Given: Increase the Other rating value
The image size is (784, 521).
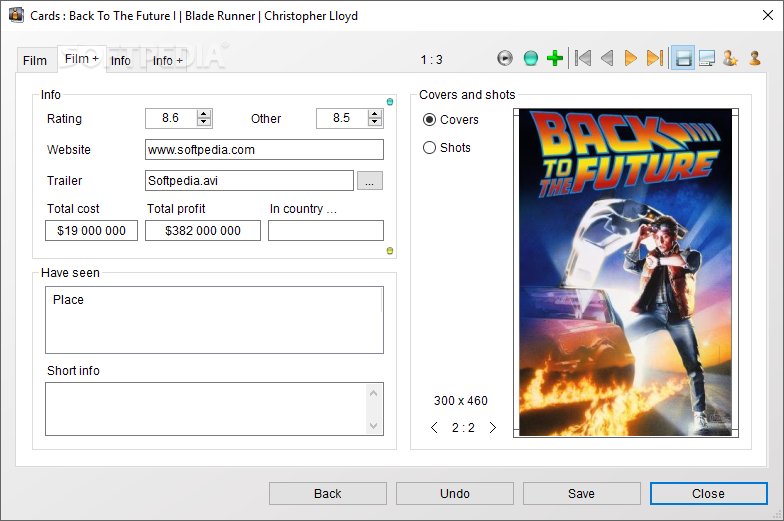Looking at the screenshot, I should (x=374, y=114).
